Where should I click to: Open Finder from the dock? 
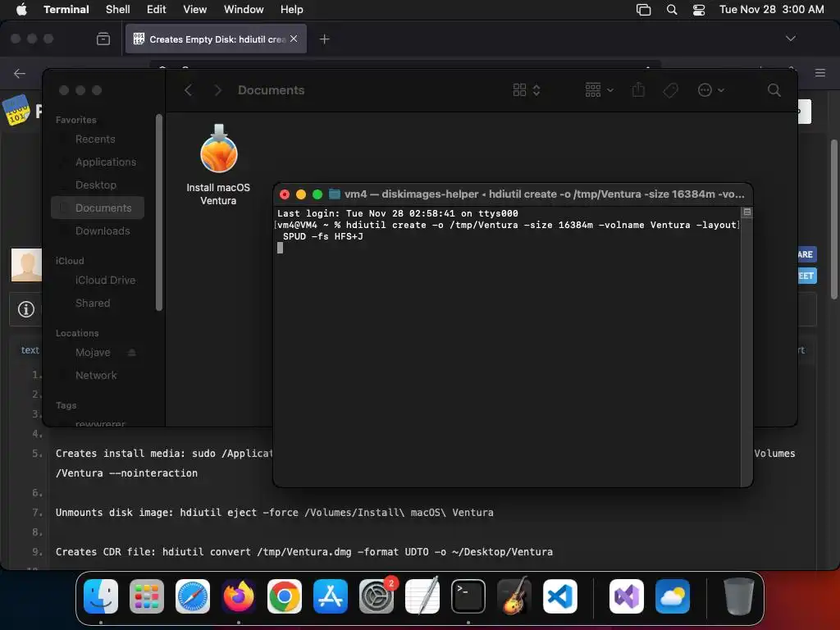point(101,596)
